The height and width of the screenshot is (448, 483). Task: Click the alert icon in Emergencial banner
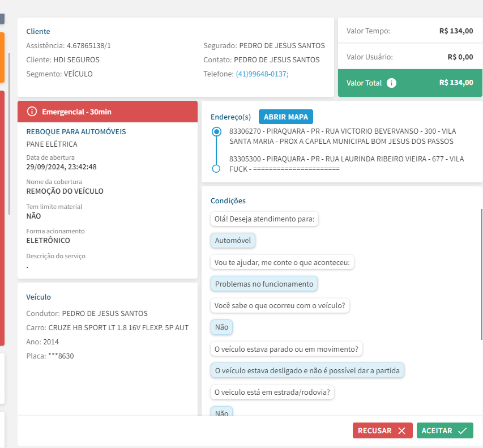[32, 112]
